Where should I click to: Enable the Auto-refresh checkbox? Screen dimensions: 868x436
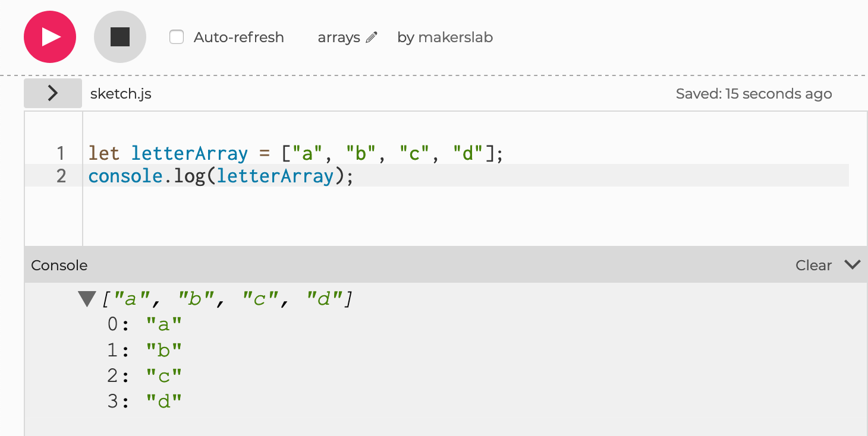[x=177, y=37]
